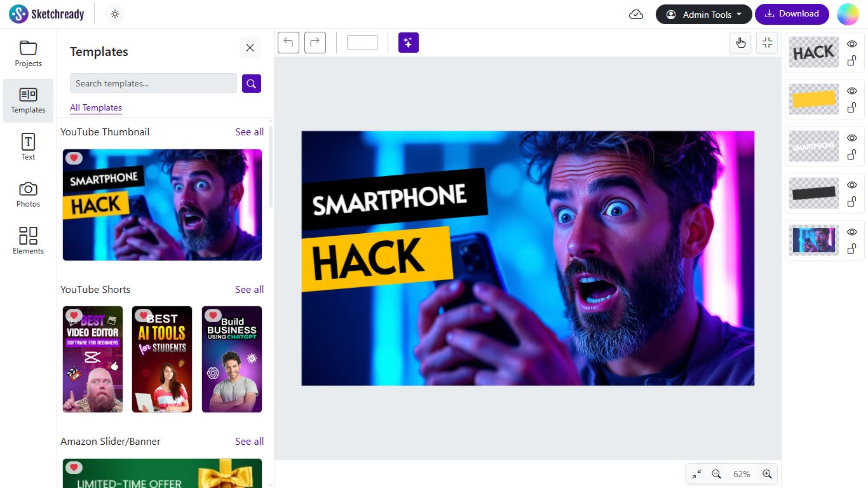Screen dimensions: 868x488
Task: Click the templates panel vertical scrollbar
Action: (271, 166)
